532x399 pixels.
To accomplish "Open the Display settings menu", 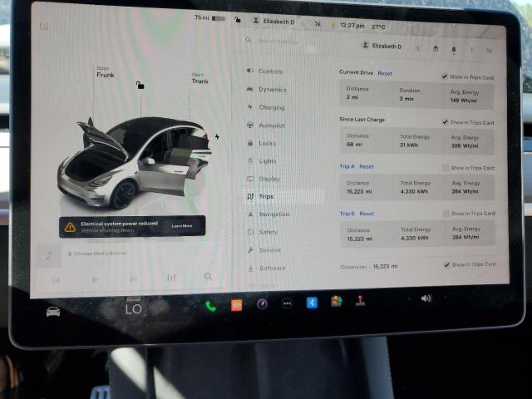I will point(264,179).
